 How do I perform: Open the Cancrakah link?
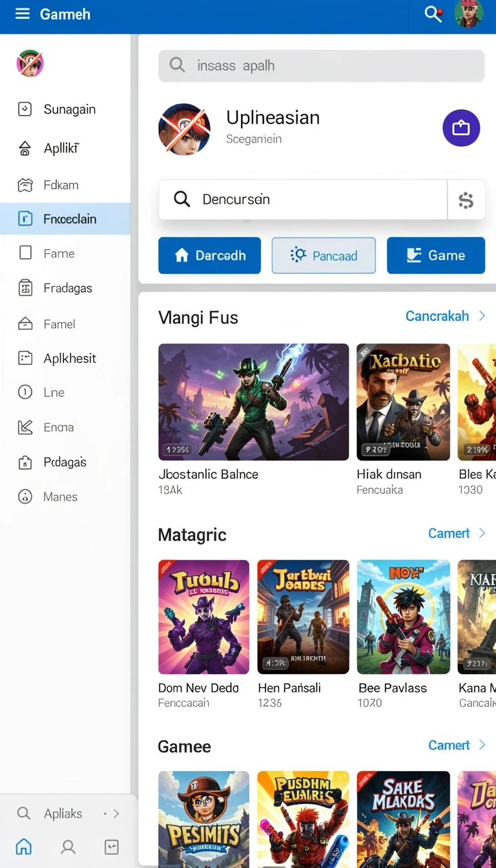pos(437,316)
